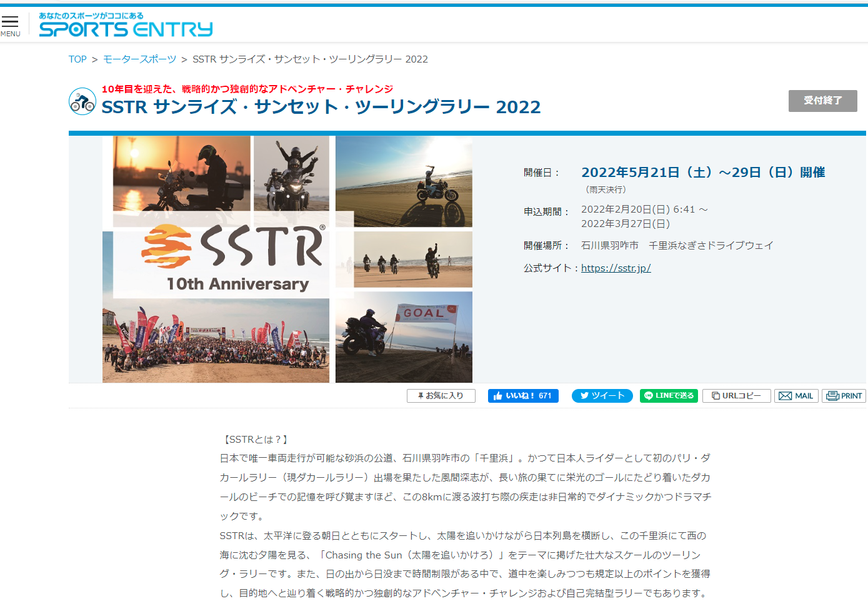Click the Facebook いいね! 671 button
Image resolution: width=868 pixels, height=606 pixels.
[523, 396]
